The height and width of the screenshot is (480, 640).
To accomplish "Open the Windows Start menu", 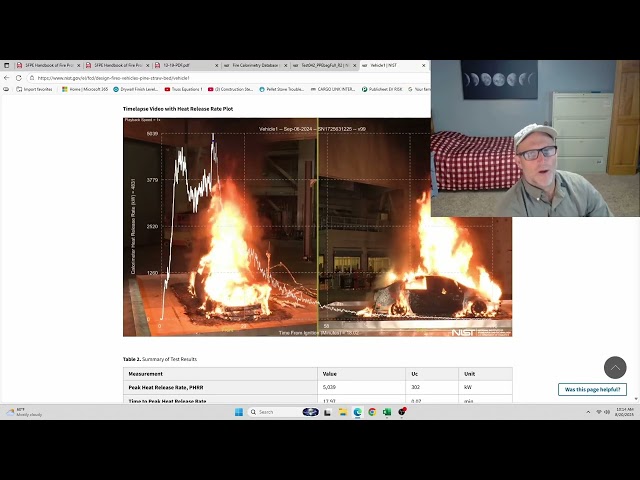I will [x=239, y=412].
